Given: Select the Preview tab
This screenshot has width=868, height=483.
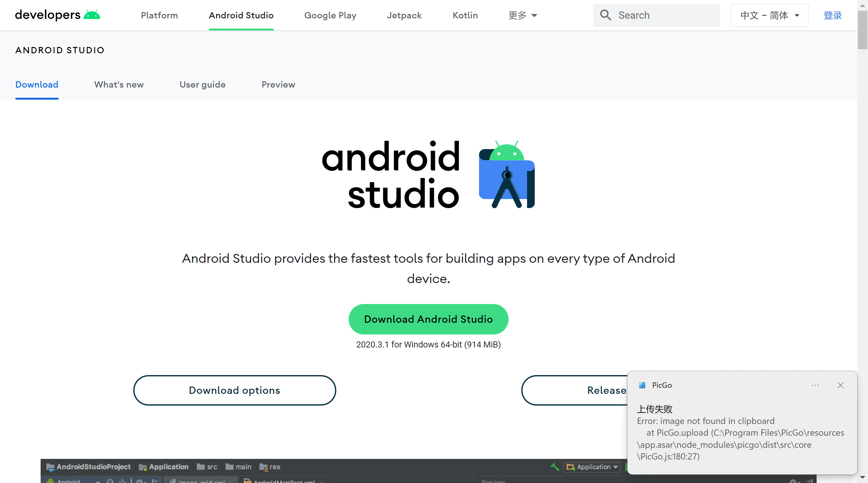Looking at the screenshot, I should click(278, 85).
